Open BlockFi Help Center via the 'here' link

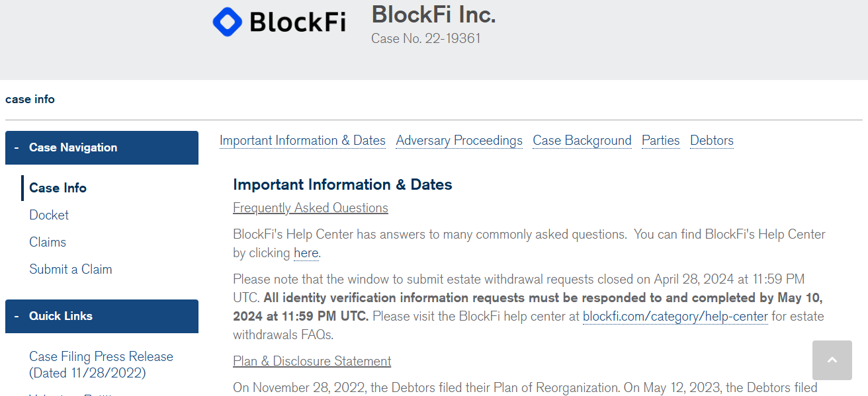click(x=306, y=253)
